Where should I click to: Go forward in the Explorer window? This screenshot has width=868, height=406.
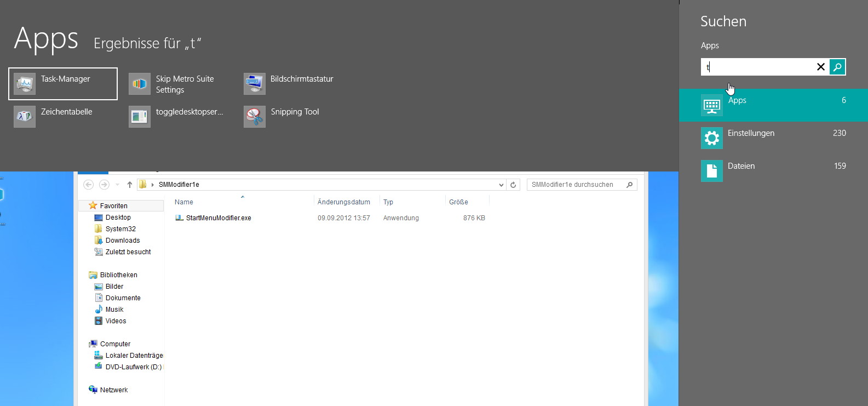point(104,185)
